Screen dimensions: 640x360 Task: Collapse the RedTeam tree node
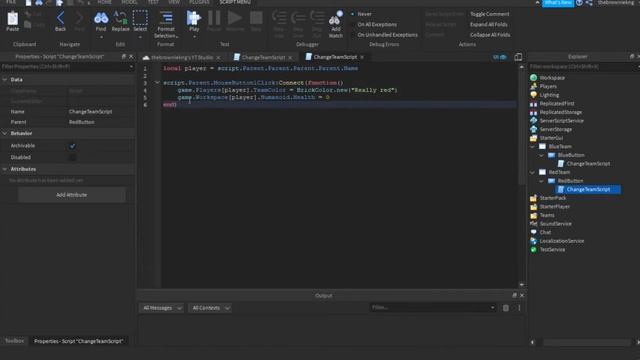(x=532, y=172)
